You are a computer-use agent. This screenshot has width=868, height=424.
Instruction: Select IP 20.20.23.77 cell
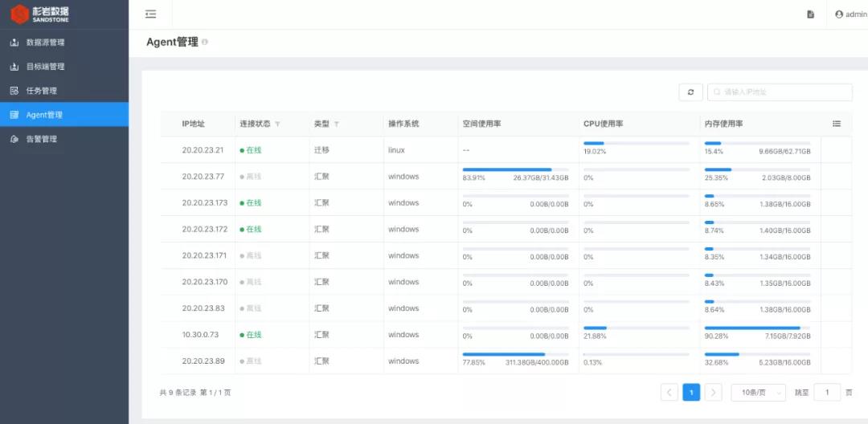pos(203,177)
